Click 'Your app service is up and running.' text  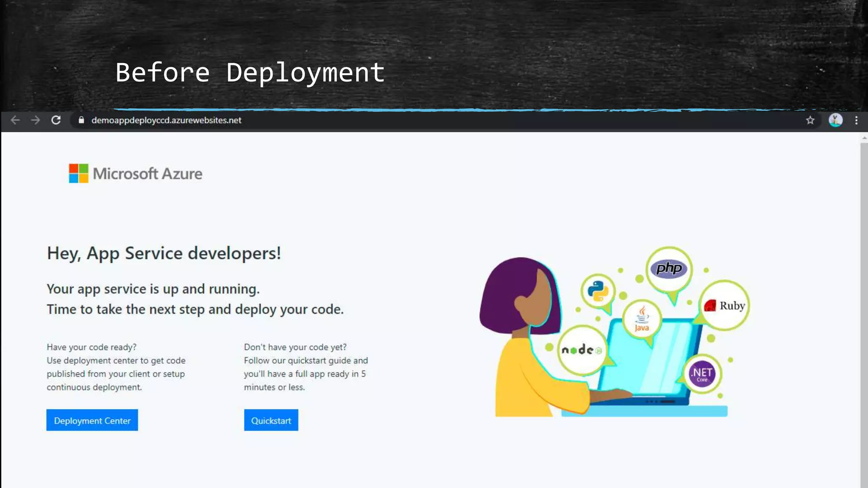[x=153, y=289]
